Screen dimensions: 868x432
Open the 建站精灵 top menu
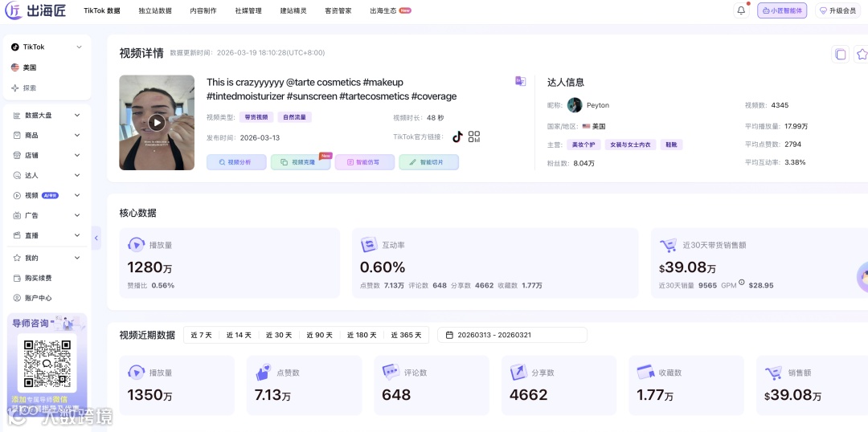click(x=293, y=10)
